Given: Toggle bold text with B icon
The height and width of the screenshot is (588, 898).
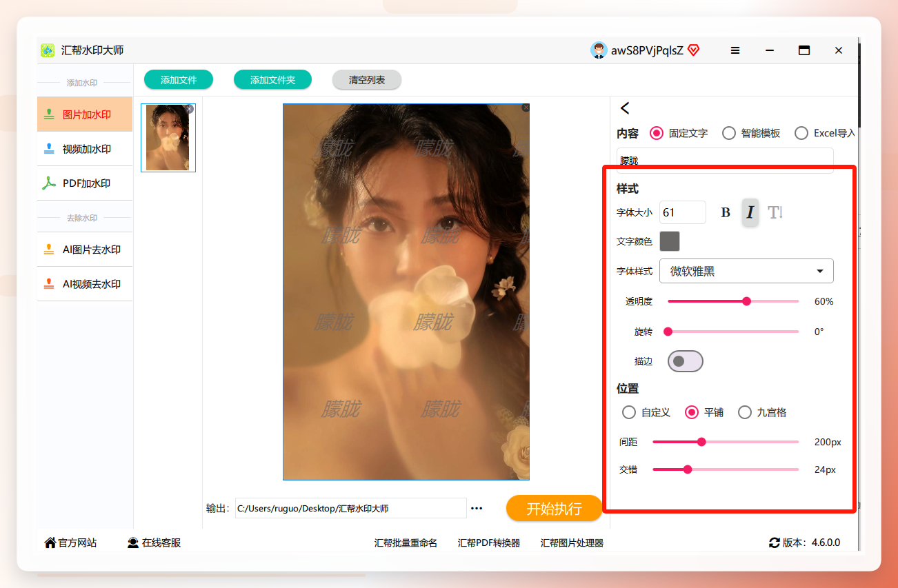Looking at the screenshot, I should [726, 212].
